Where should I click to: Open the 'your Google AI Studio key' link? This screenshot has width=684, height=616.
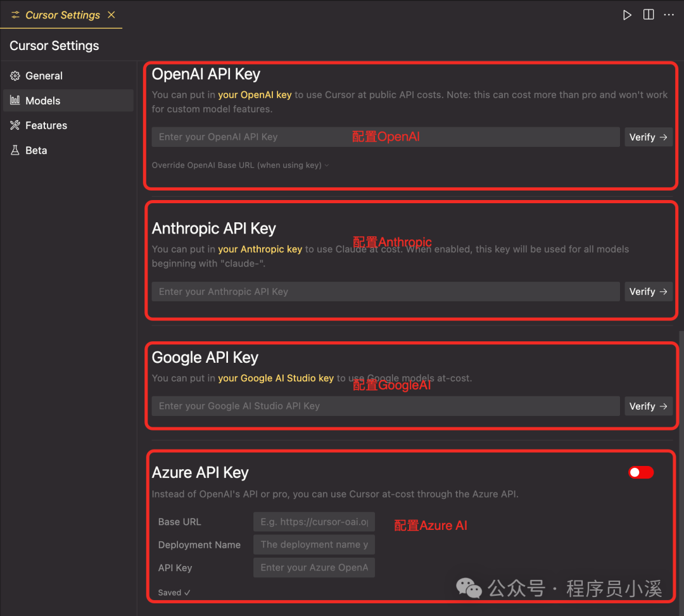click(x=275, y=378)
